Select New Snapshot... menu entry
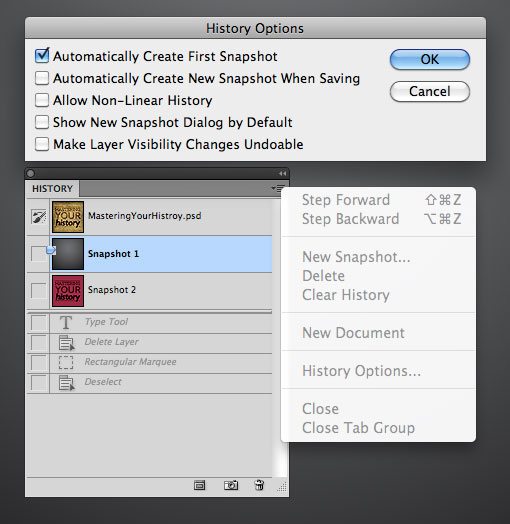Image resolution: width=510 pixels, height=524 pixels. 356,257
